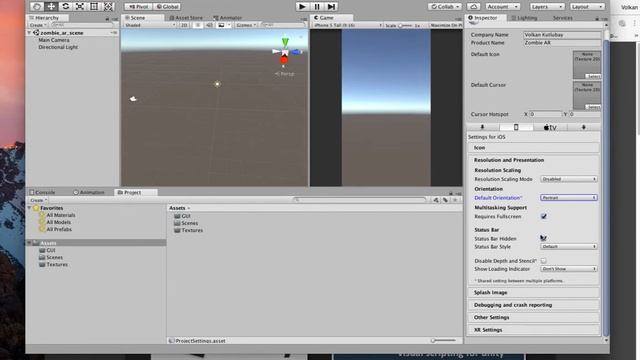
Task: Expand Debugging and crash reporting section
Action: coord(533,305)
